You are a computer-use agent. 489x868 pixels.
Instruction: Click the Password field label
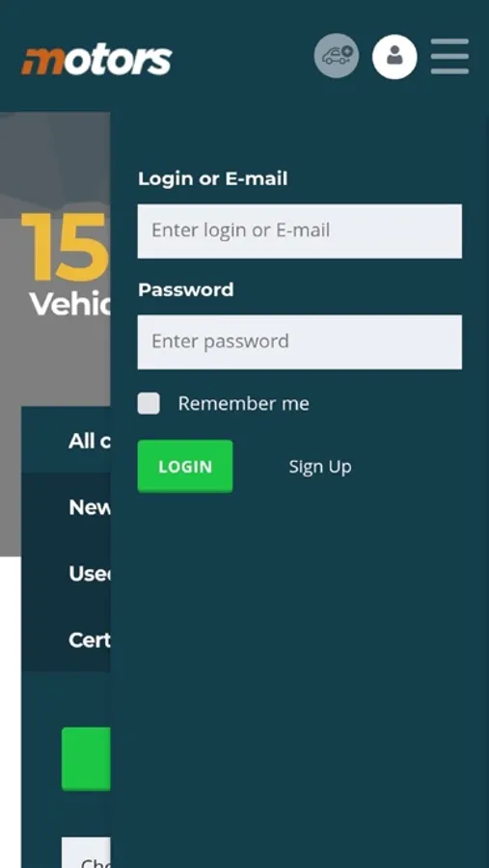[x=185, y=289]
